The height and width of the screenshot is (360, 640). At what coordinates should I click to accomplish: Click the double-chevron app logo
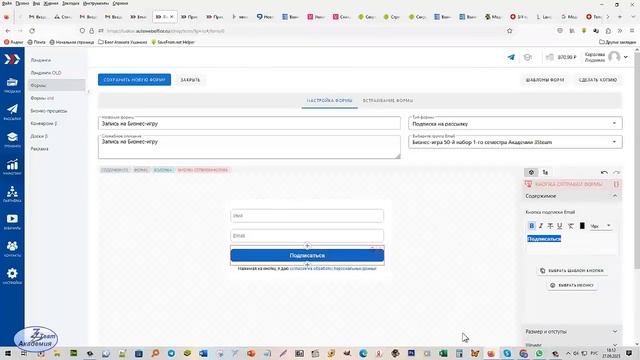pos(12,59)
